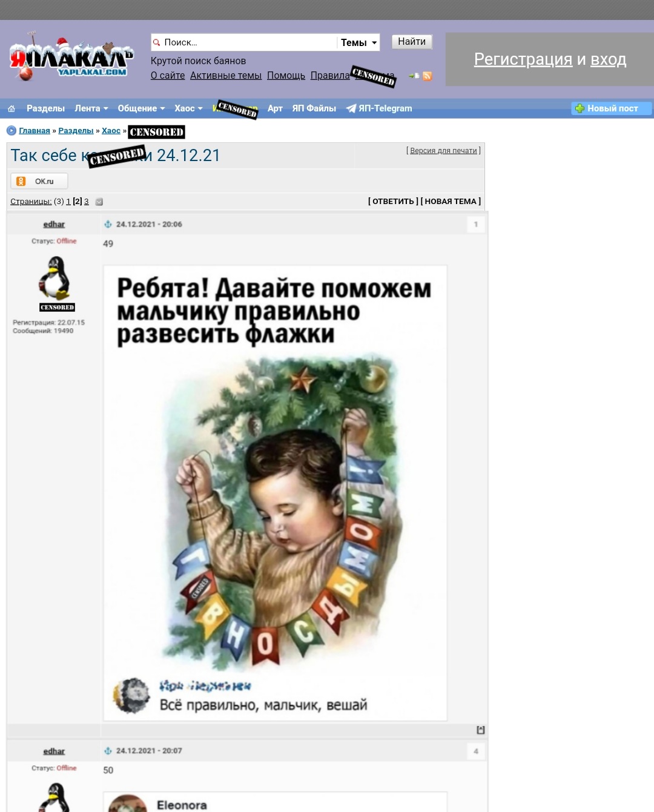Screen dimensions: 654x812
Task: Expand the Общение menu
Action: tap(141, 108)
